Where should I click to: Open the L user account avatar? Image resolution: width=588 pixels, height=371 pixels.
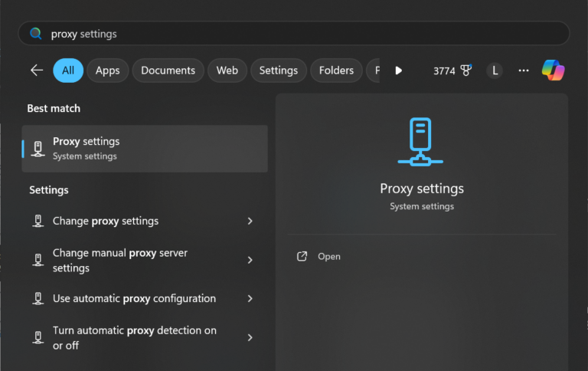[495, 71]
